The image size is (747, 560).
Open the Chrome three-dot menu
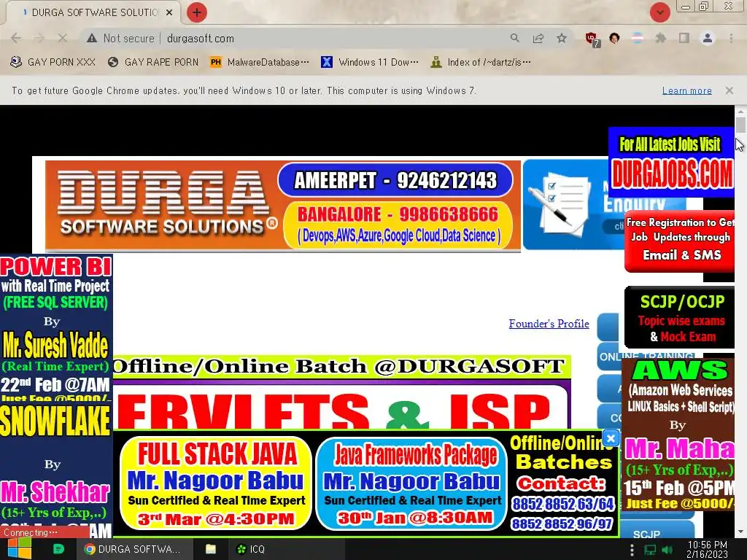pyautogui.click(x=731, y=38)
